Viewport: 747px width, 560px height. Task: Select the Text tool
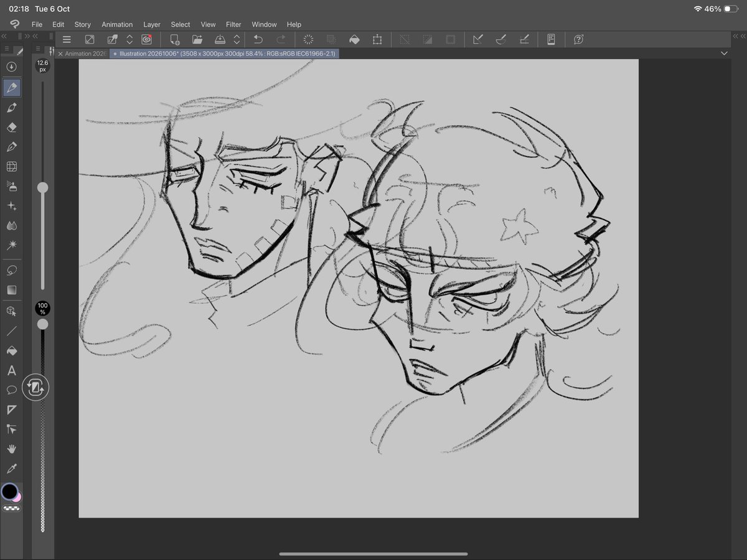(x=11, y=371)
